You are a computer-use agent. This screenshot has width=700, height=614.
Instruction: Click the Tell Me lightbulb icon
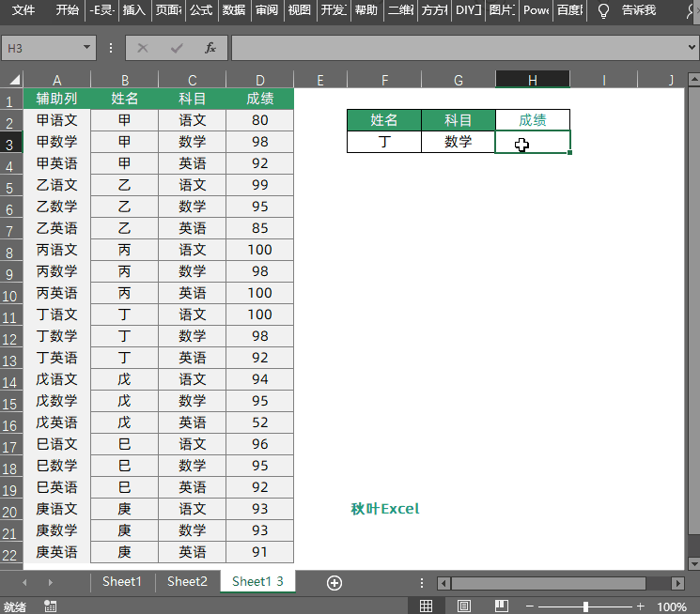[604, 11]
